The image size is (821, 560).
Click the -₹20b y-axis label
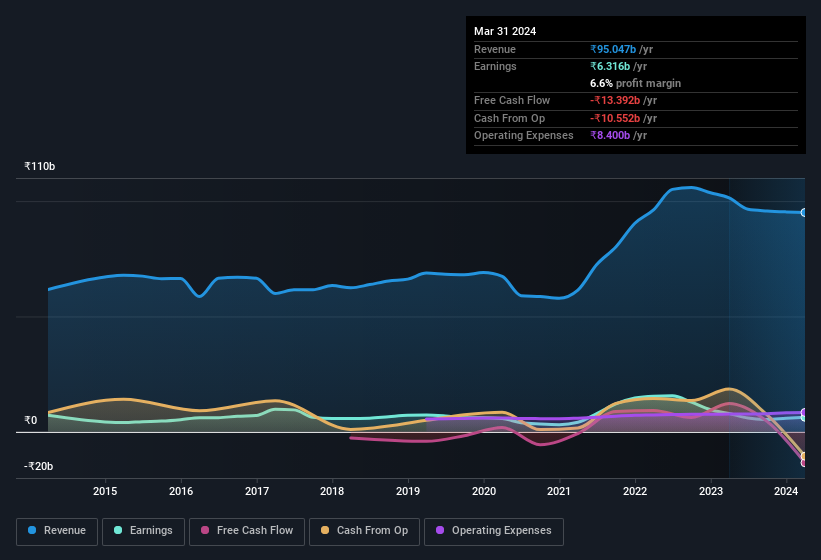[x=39, y=466]
